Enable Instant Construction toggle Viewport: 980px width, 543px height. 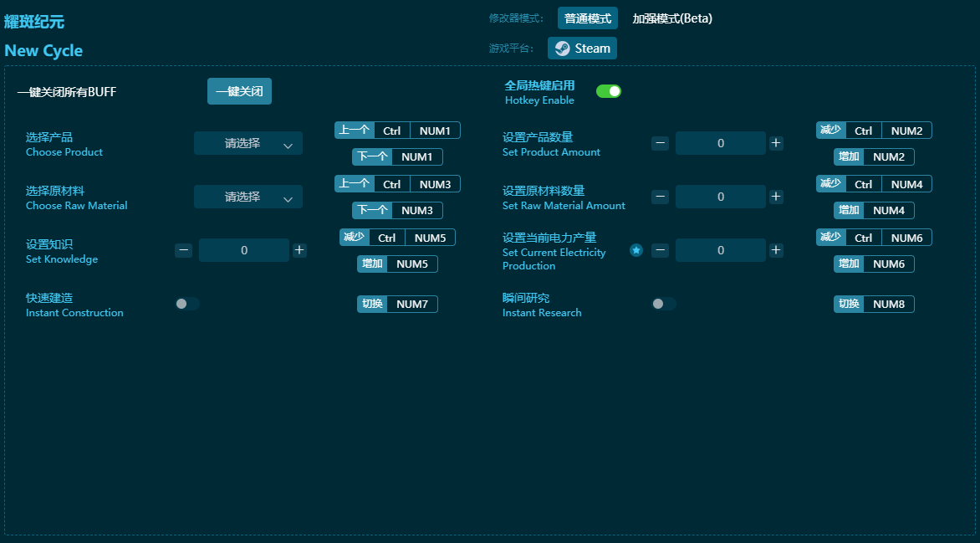click(186, 304)
